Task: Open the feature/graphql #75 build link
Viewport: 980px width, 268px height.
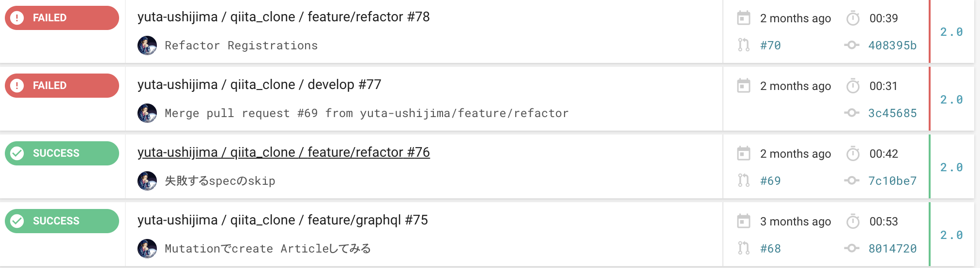Action: pos(282,220)
